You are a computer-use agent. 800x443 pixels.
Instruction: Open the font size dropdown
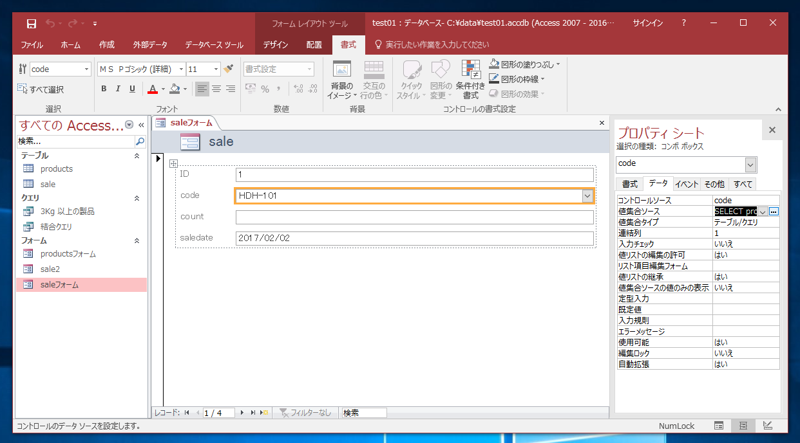216,69
